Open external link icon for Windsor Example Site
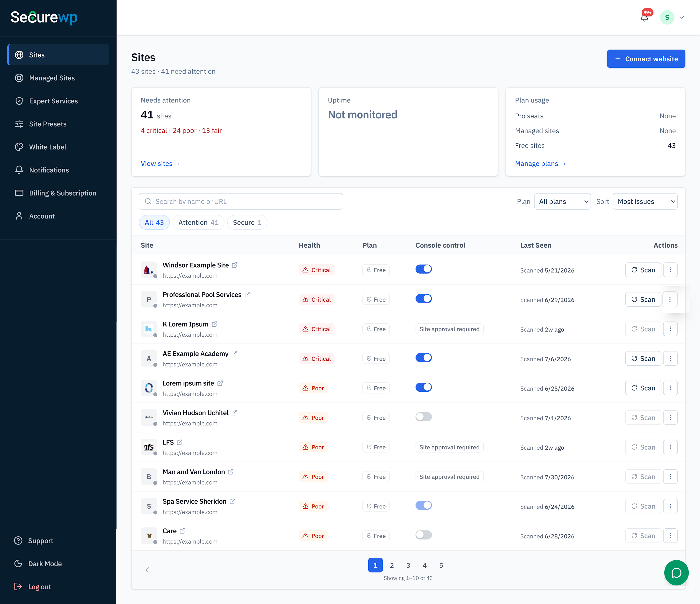The height and width of the screenshot is (604, 700). [235, 265]
